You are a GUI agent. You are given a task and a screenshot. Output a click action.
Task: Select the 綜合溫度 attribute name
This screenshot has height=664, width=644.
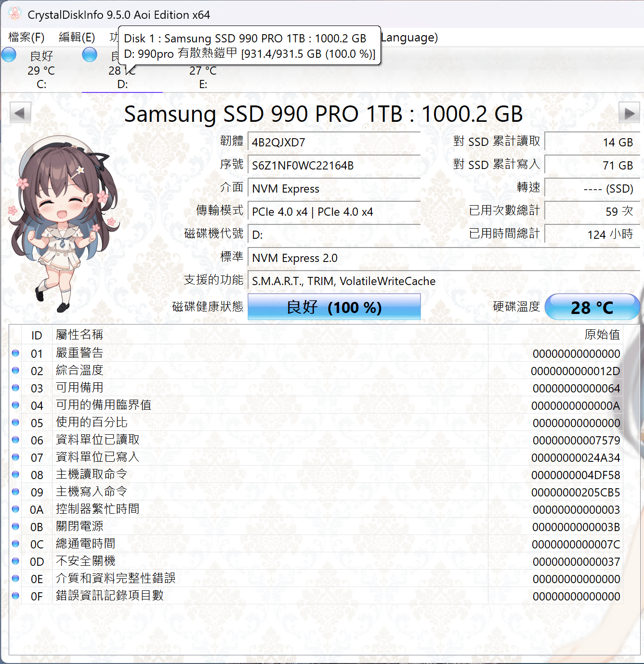[x=79, y=370]
